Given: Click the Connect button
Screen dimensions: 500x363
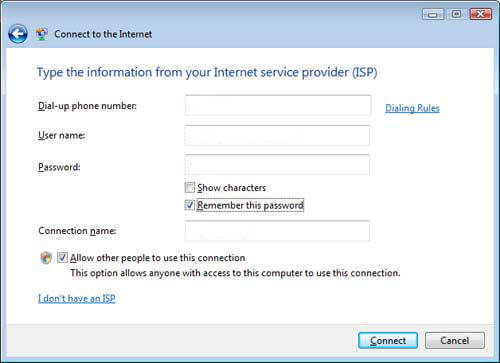Looking at the screenshot, I should (388, 340).
